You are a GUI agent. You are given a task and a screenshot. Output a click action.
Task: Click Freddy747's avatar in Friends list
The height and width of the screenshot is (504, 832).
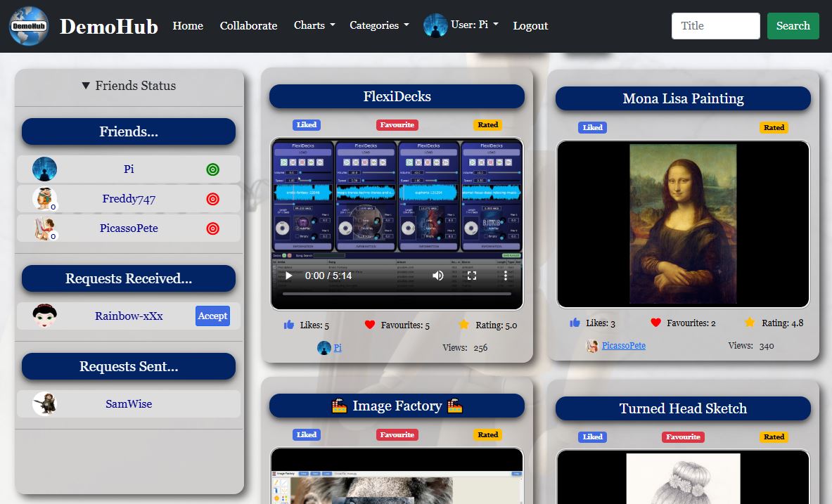coord(44,199)
